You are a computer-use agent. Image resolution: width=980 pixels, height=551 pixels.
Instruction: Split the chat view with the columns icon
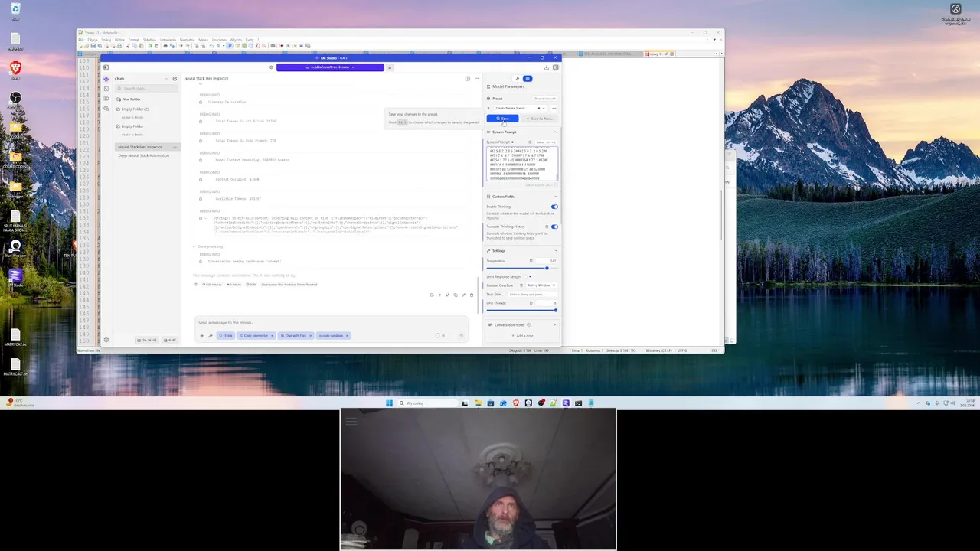[x=467, y=78]
